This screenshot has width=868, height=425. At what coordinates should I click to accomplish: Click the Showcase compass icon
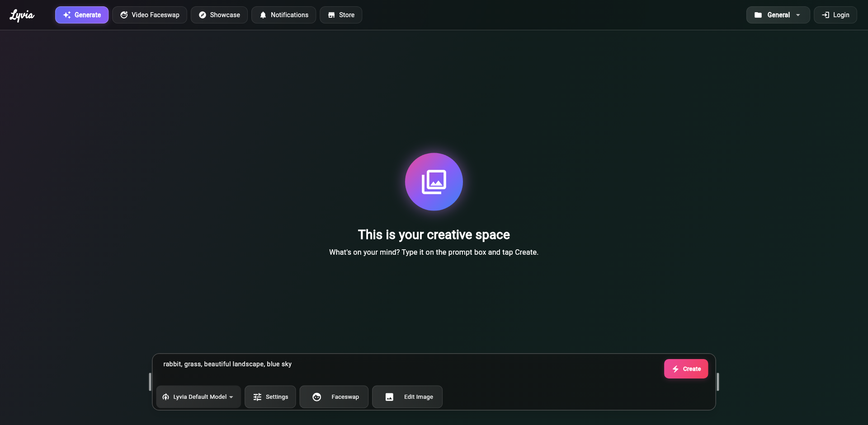[x=203, y=15]
